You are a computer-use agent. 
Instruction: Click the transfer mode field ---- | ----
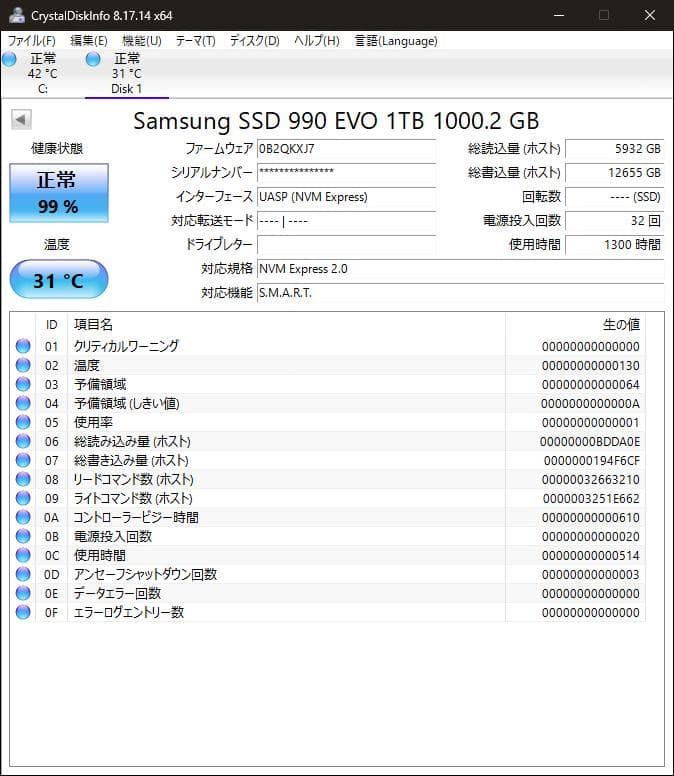tap(346, 220)
